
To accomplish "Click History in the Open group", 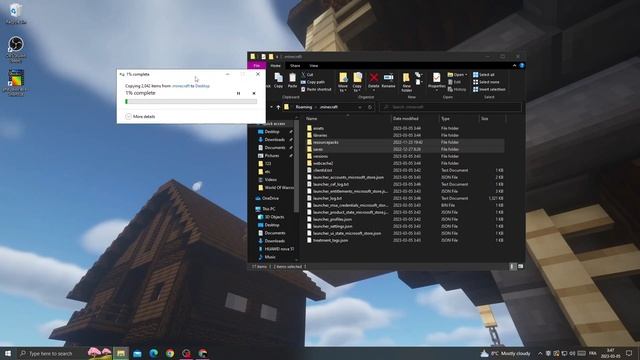I will coord(457,89).
